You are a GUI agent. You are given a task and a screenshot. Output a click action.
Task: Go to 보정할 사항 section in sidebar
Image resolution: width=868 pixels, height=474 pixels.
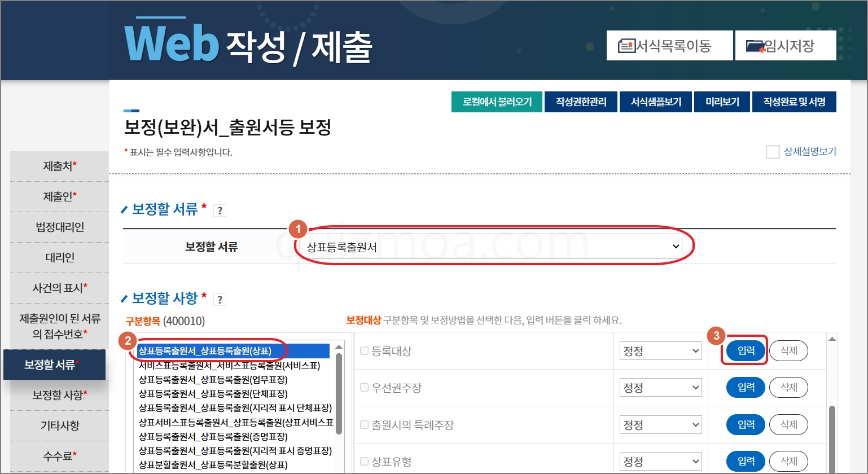click(60, 395)
